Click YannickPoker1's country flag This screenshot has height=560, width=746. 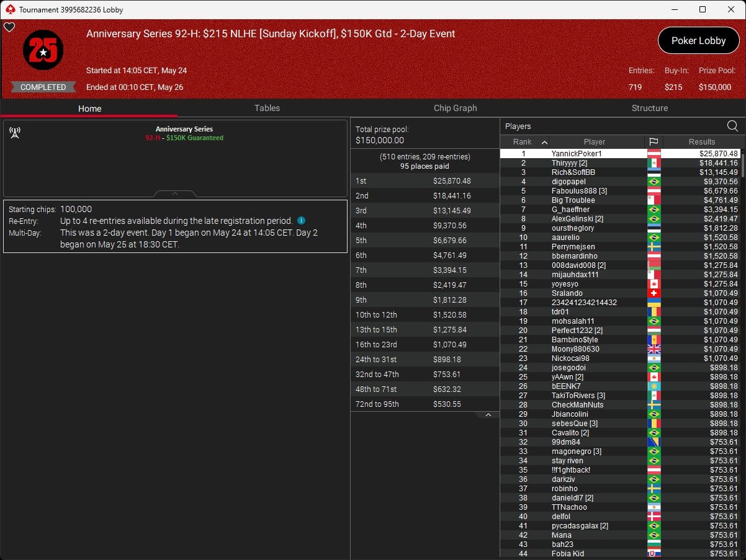pyautogui.click(x=654, y=154)
